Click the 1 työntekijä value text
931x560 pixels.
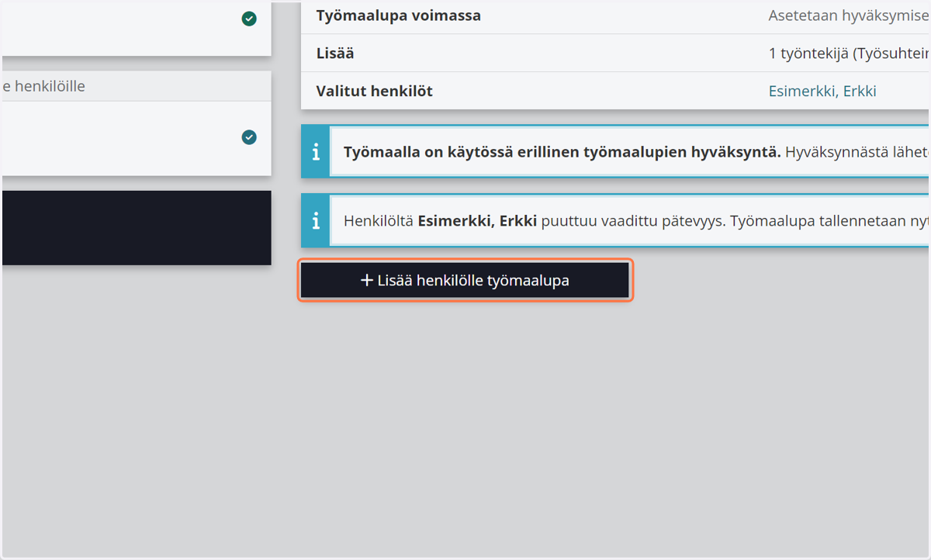(849, 54)
